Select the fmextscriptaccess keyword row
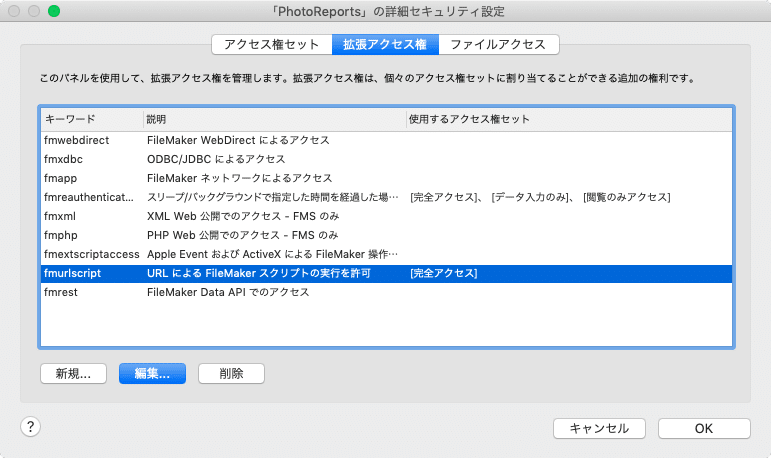 [386, 254]
